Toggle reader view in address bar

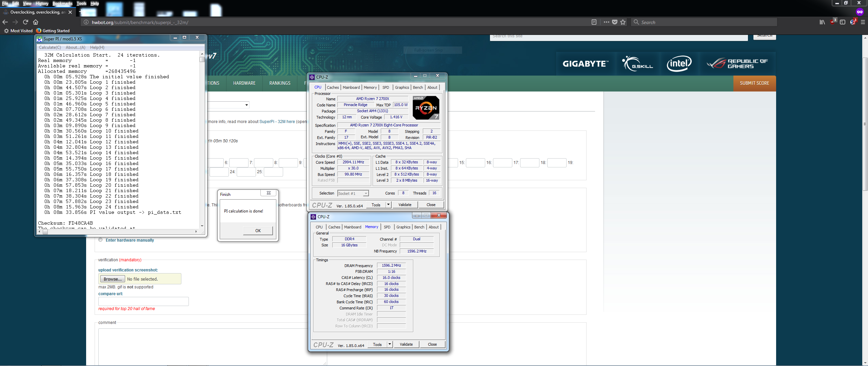[594, 22]
